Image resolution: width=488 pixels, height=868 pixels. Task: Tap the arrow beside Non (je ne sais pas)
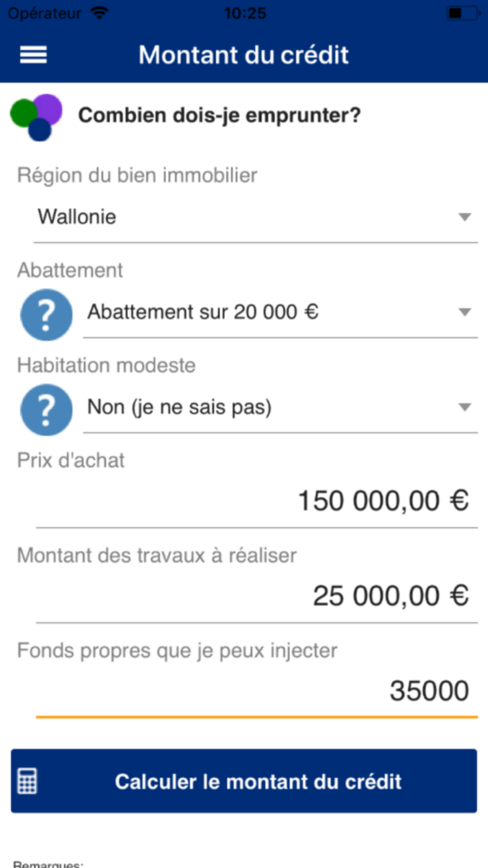[465, 407]
